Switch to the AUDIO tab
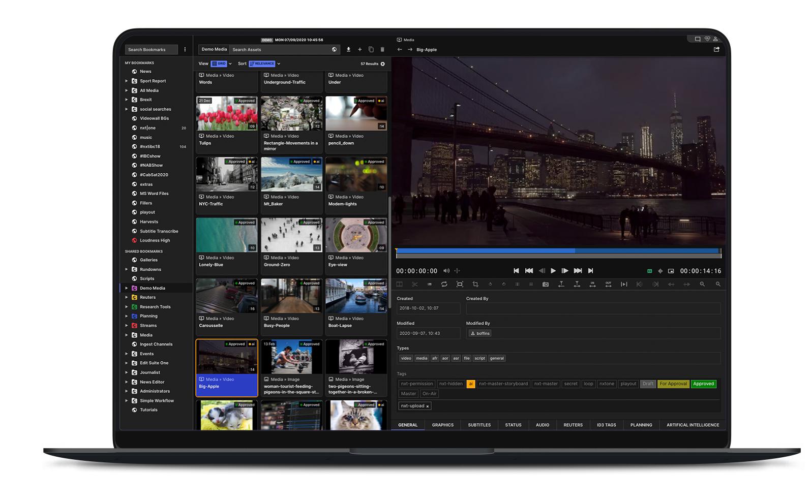 click(x=543, y=425)
